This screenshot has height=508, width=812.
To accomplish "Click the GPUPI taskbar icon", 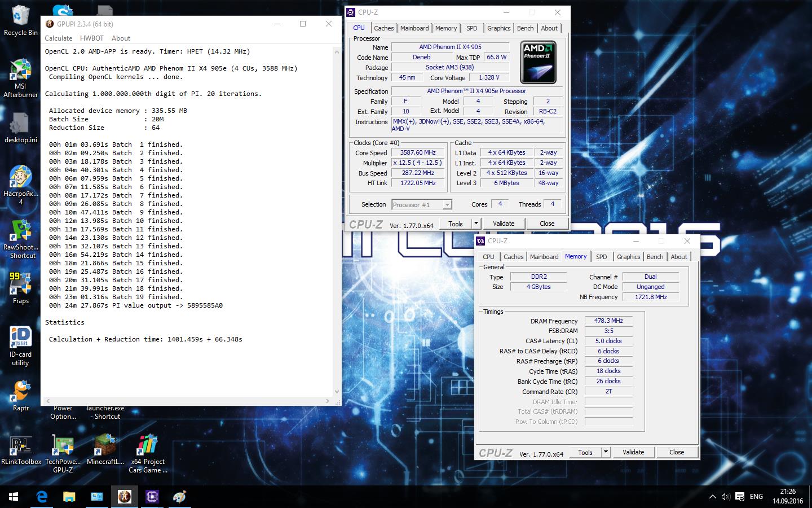I will tap(124, 497).
